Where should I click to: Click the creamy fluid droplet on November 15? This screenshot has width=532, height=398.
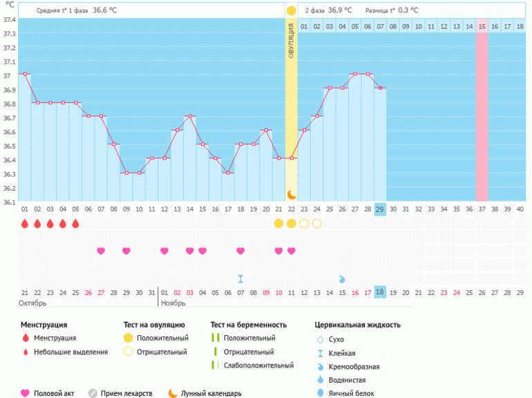click(x=342, y=278)
